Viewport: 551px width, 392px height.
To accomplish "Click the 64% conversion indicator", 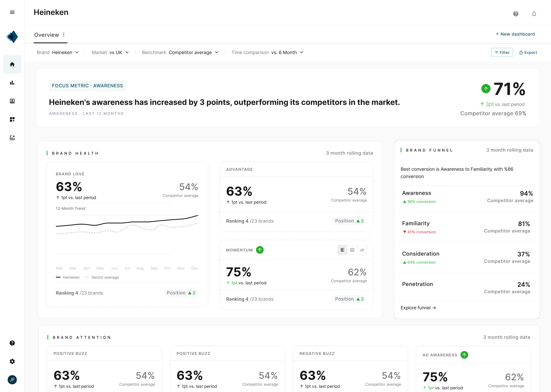I will tap(419, 262).
